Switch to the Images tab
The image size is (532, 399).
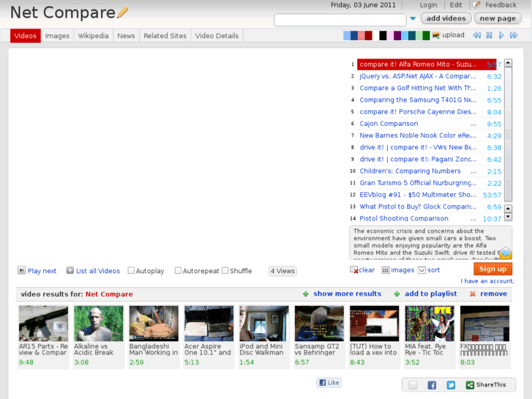click(57, 36)
